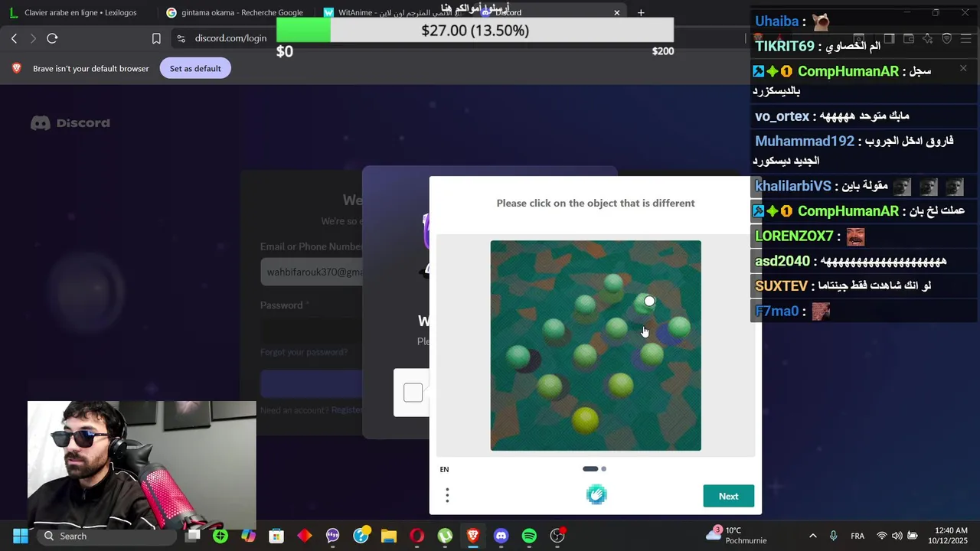Click the hCaptcha hand logo

pos(596,495)
